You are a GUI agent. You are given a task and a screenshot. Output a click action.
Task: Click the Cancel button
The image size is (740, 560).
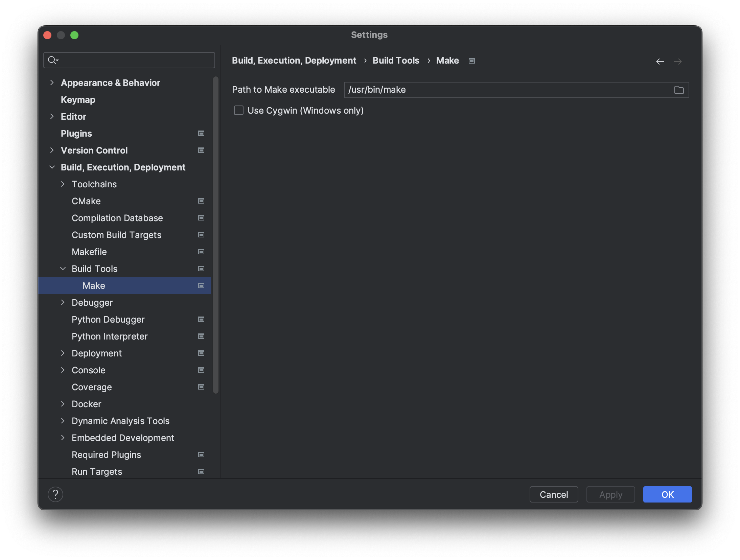553,494
